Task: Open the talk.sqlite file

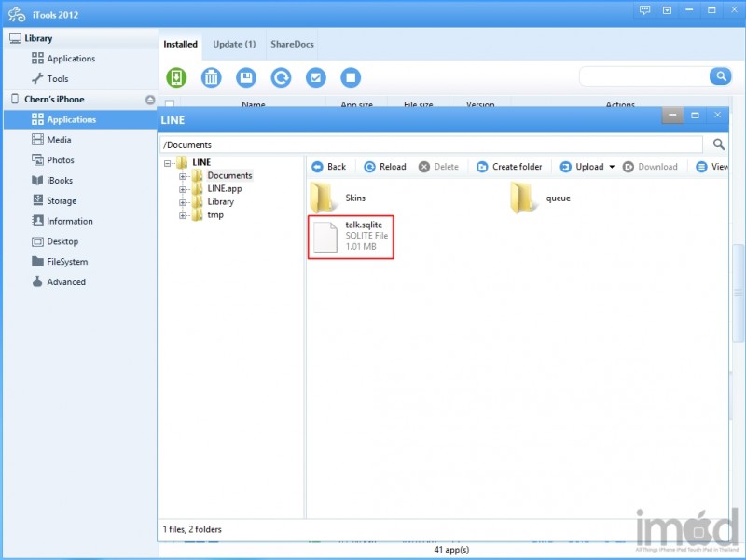Action: [x=351, y=237]
